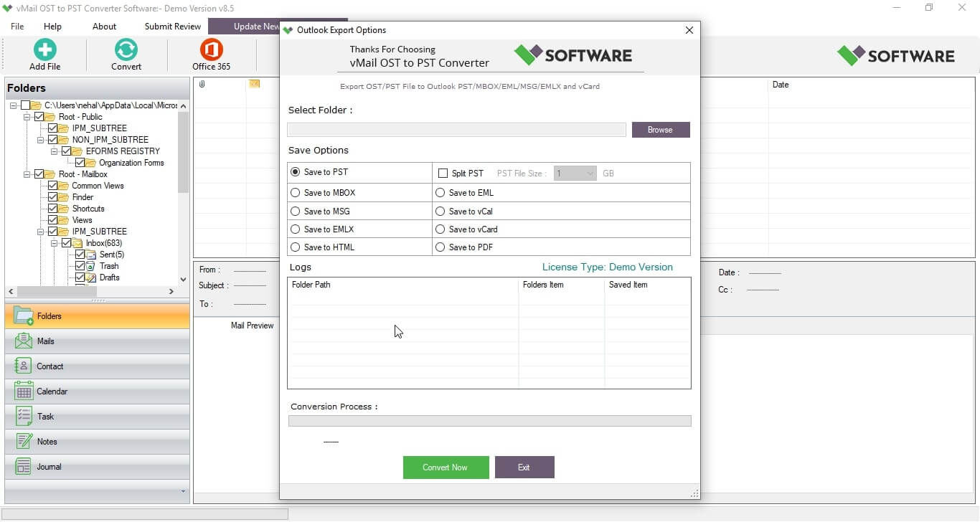The width and height of the screenshot is (980, 522).
Task: Uncheck the Views folder checkbox
Action: [53, 220]
